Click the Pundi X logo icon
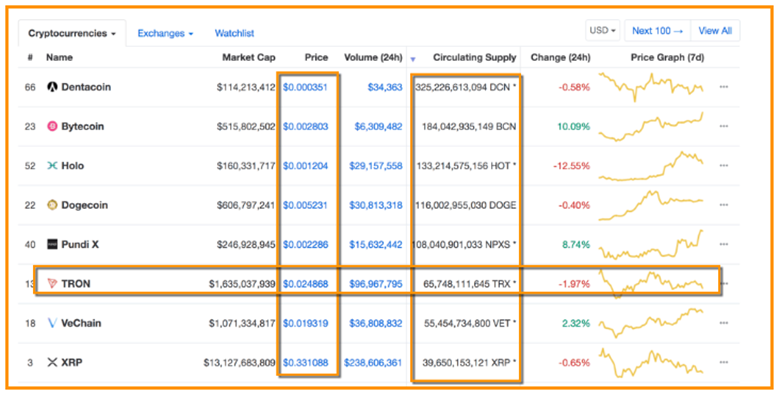Screen dimensions: 780x396 coord(52,244)
